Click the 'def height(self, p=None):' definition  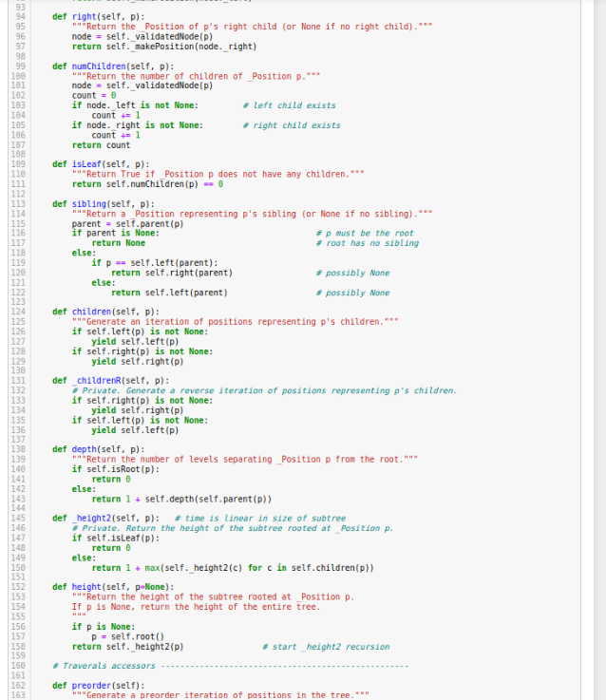click(x=113, y=587)
